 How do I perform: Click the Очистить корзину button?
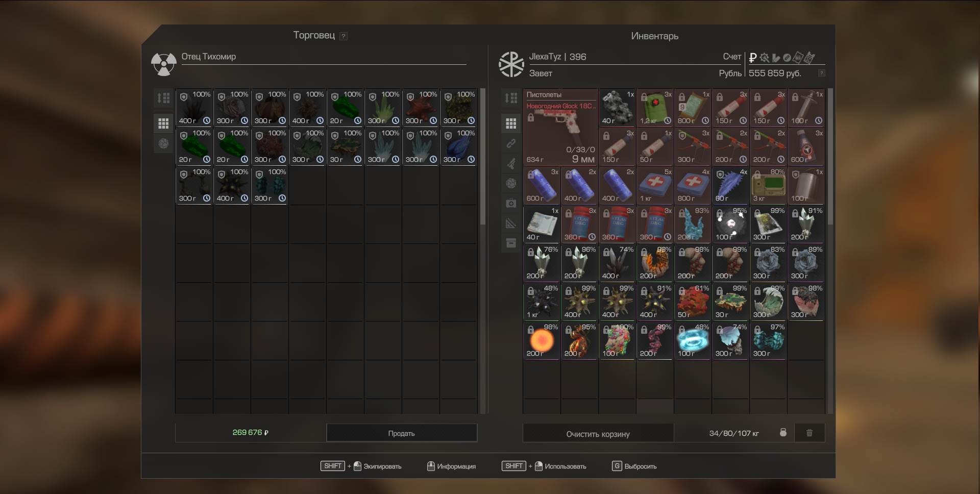coord(598,433)
